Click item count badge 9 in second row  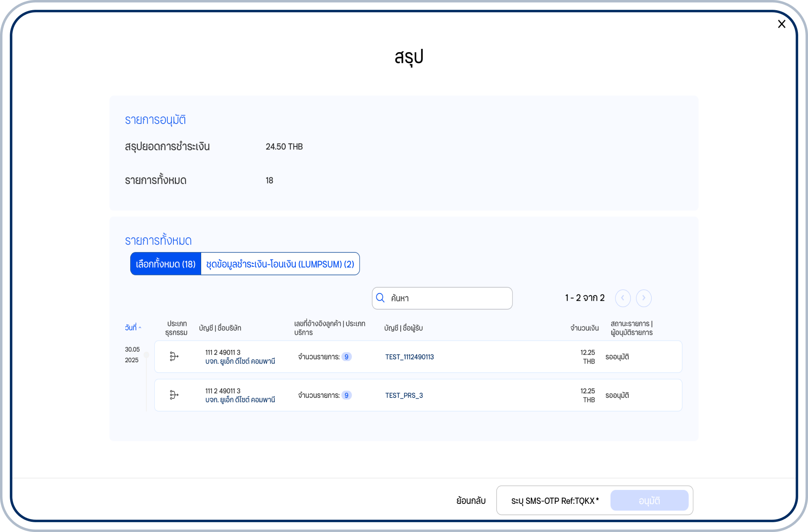pos(346,395)
